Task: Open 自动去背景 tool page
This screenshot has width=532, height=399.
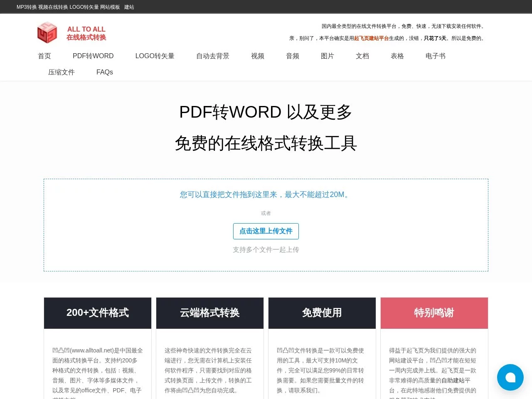Action: (212, 56)
